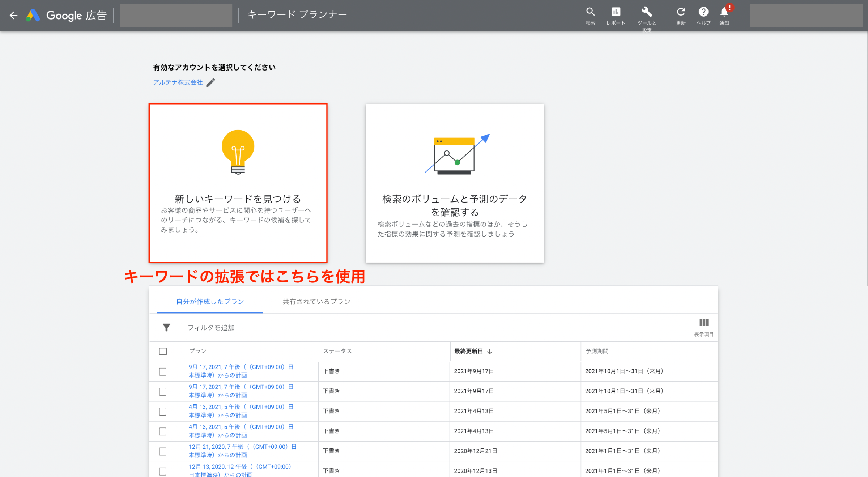Viewport: 868px width, 477px height.
Task: Open the 12月 13, 2020 plan link
Action: [x=240, y=470]
